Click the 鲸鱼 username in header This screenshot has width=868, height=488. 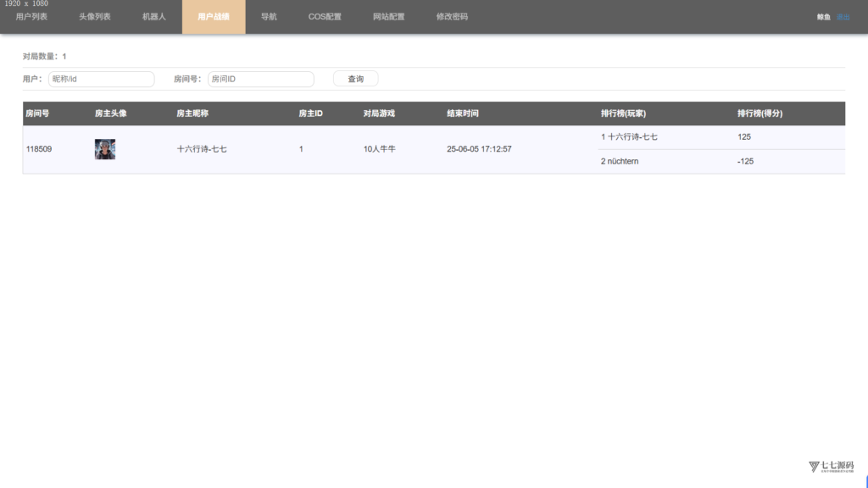pyautogui.click(x=824, y=17)
